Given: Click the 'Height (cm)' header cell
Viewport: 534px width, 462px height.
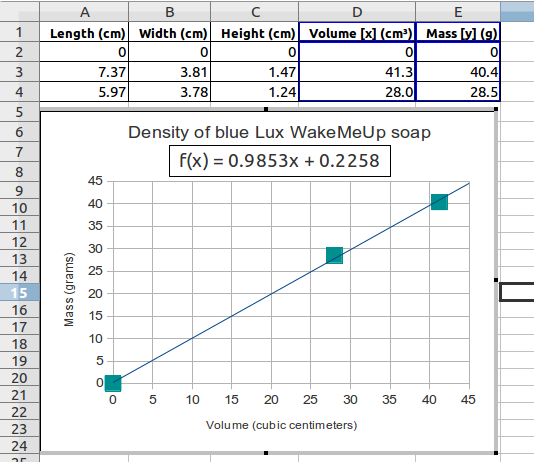Looking at the screenshot, I should (255, 32).
